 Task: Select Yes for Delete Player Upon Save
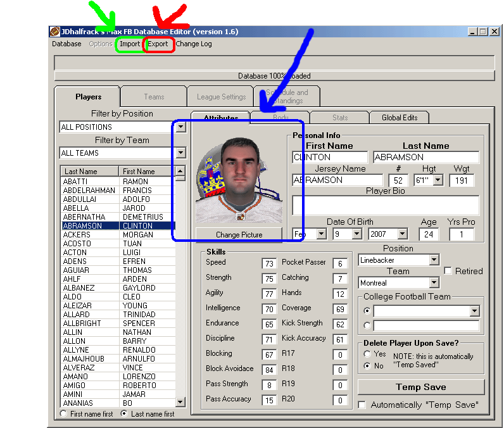tap(367, 354)
